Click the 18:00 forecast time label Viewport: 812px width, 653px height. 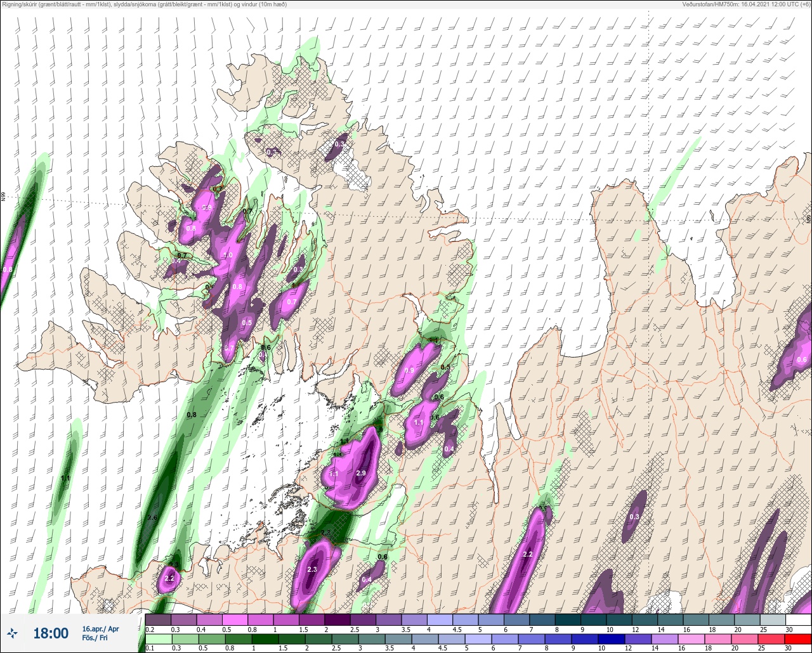(51, 633)
